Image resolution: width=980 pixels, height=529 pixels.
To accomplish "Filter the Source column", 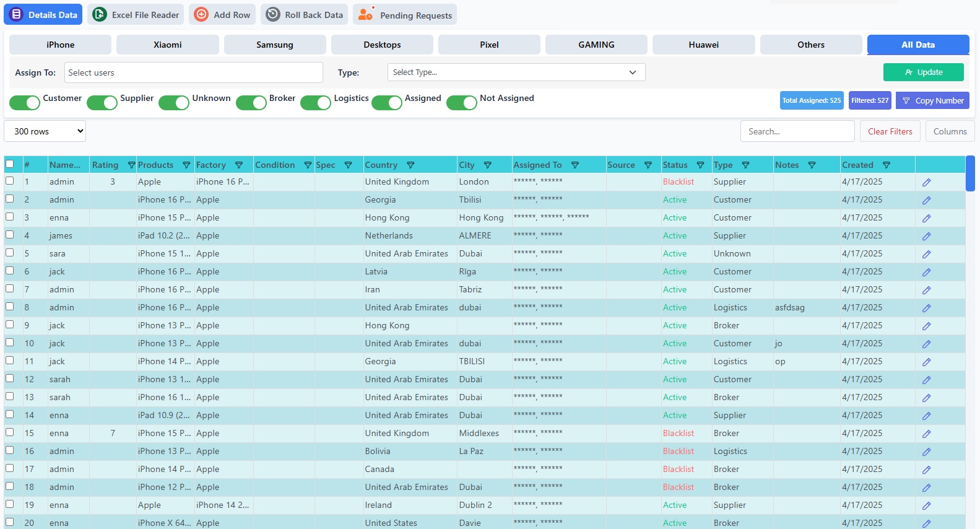I will [648, 165].
